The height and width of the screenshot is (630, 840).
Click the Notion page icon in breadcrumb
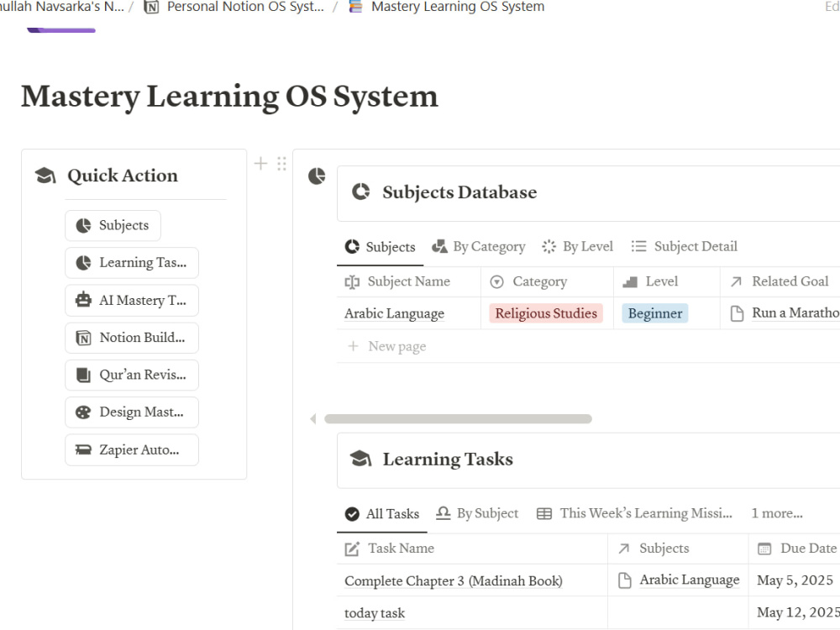(152, 7)
